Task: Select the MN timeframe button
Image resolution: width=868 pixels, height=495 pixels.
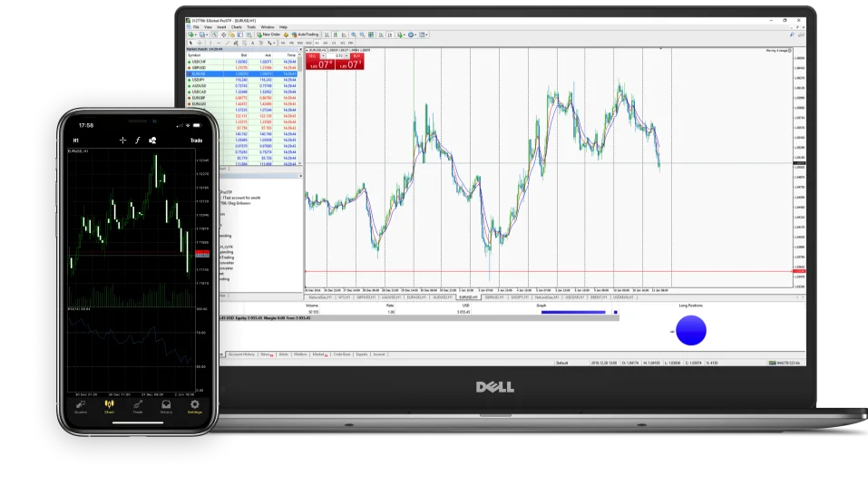Action: (350, 43)
